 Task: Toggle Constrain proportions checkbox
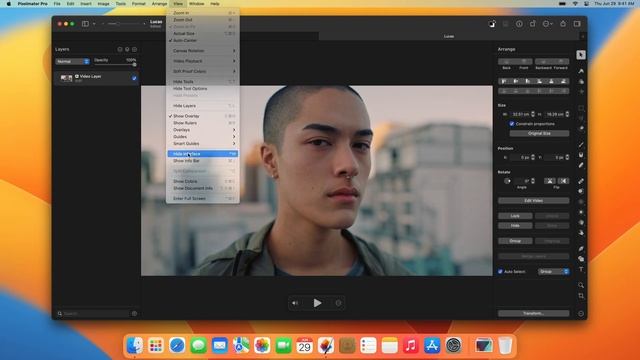click(512, 124)
